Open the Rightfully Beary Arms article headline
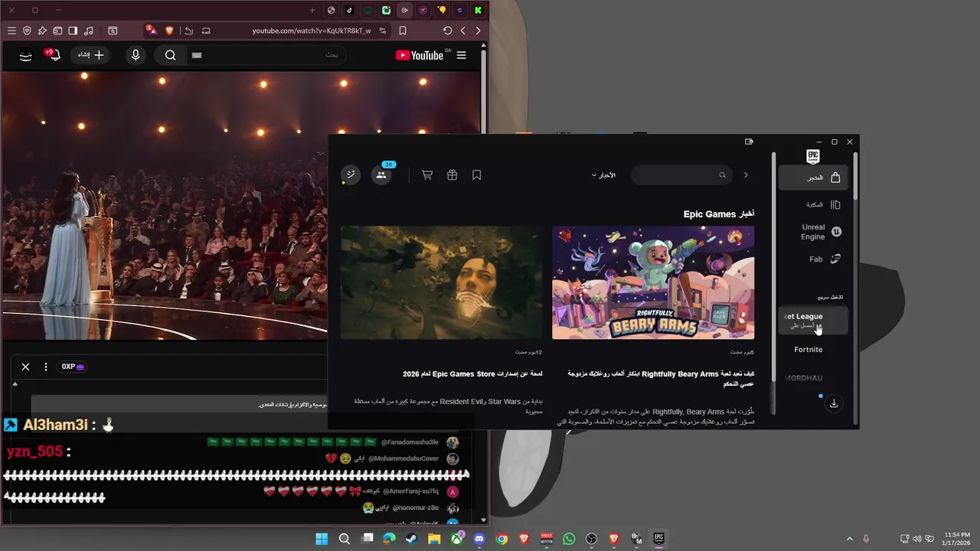 point(660,378)
